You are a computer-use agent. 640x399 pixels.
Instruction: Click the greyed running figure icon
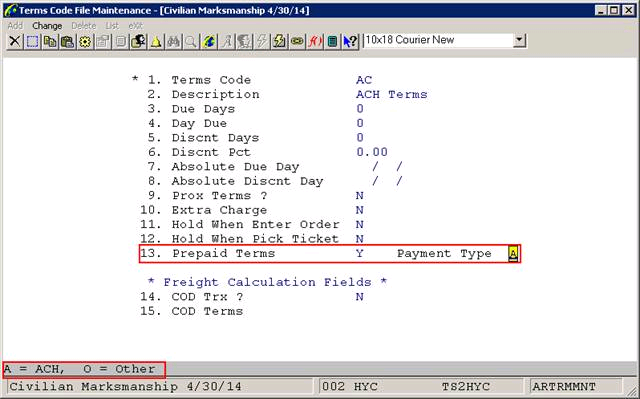click(x=227, y=41)
